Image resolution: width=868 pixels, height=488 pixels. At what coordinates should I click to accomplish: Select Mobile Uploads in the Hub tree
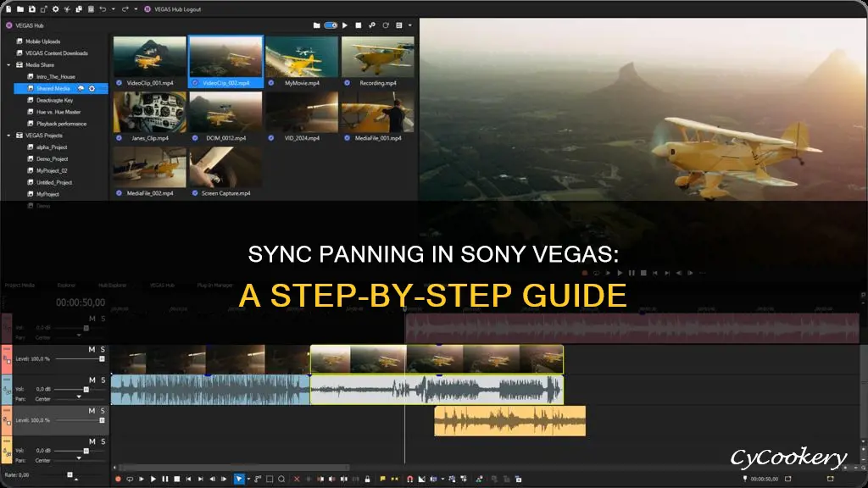[42, 42]
